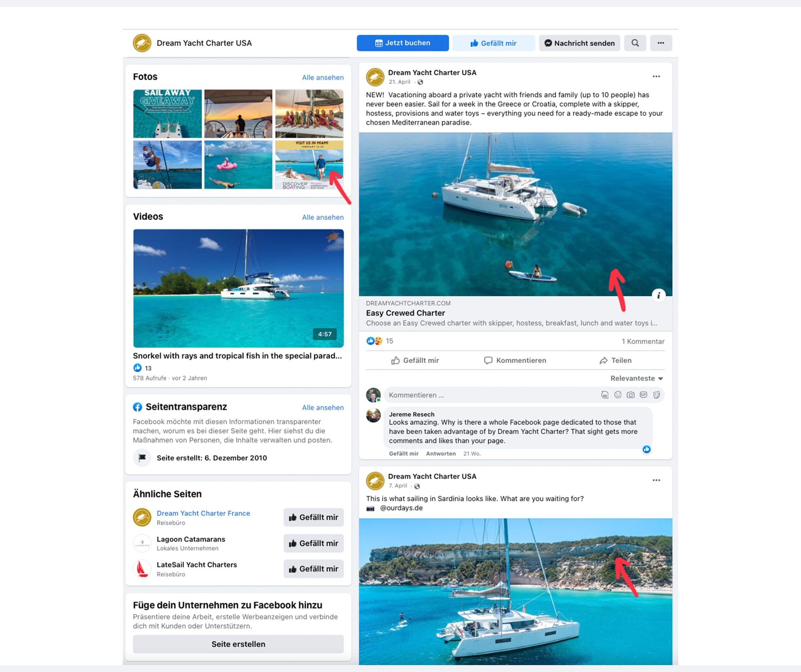This screenshot has width=801, height=672.
Task: Open the header three-dot more menu
Action: point(661,43)
